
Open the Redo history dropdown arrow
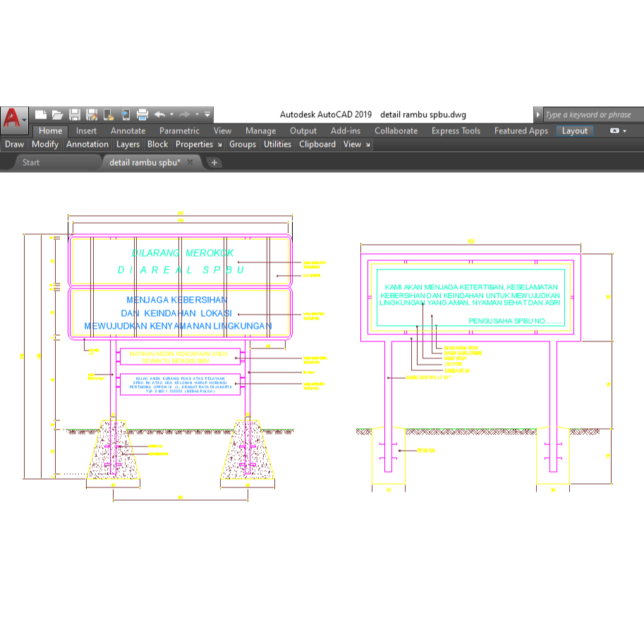click(x=197, y=114)
